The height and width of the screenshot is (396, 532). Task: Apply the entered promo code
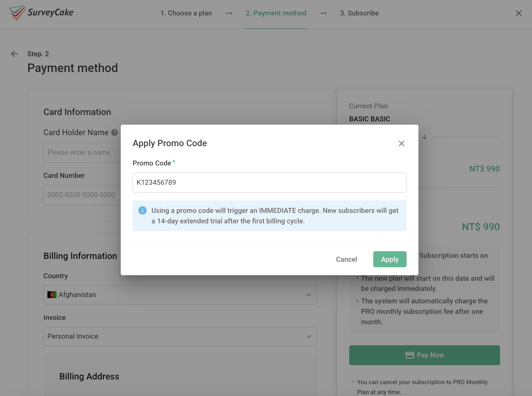point(389,259)
